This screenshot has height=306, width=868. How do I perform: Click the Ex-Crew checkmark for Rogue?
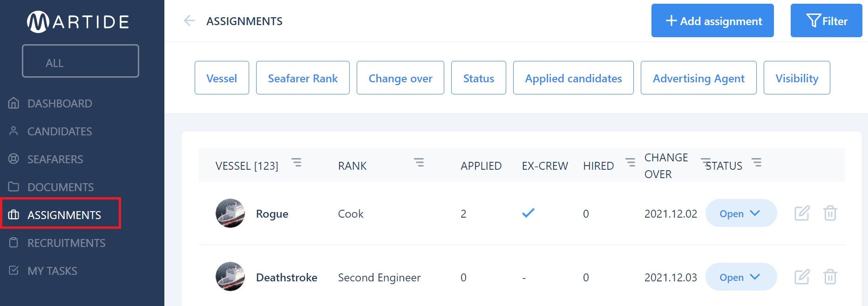pyautogui.click(x=528, y=213)
